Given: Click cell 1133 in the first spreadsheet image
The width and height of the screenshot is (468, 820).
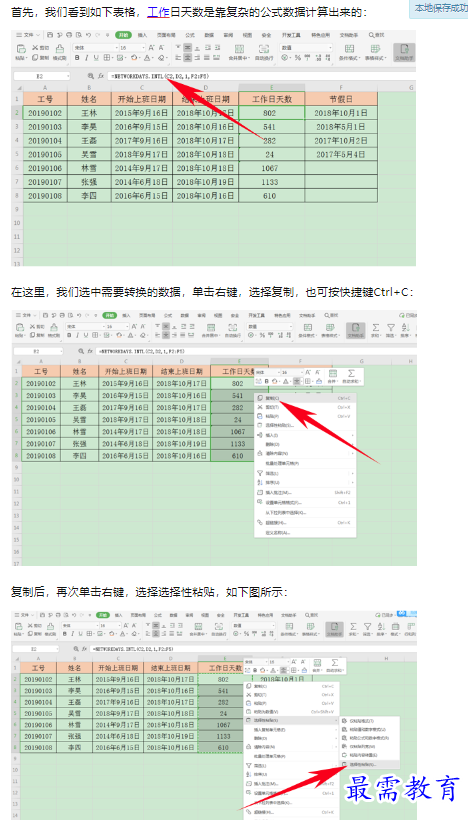Looking at the screenshot, I should click(272, 182).
